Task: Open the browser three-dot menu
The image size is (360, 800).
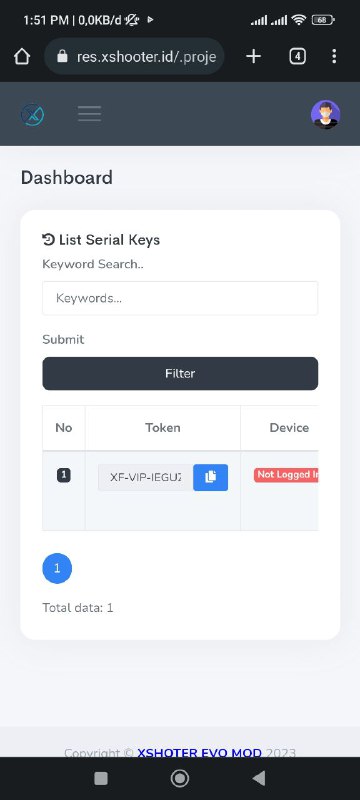Action: [x=334, y=56]
